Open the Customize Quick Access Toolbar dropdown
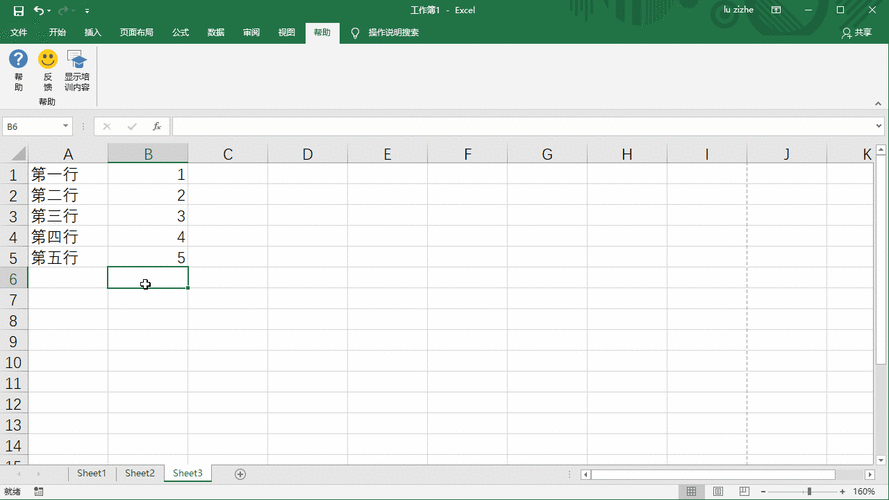 click(x=87, y=11)
